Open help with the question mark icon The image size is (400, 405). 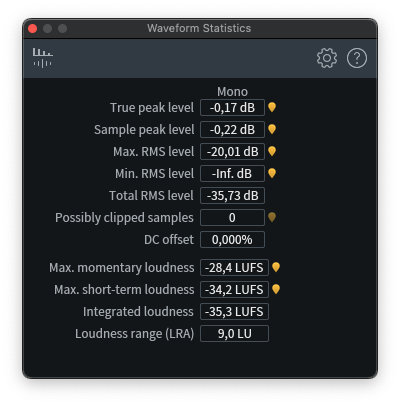click(357, 58)
